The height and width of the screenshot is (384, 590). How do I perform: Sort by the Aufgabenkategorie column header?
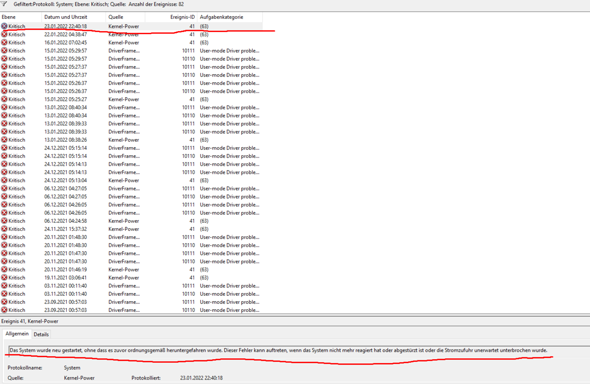(x=230, y=17)
